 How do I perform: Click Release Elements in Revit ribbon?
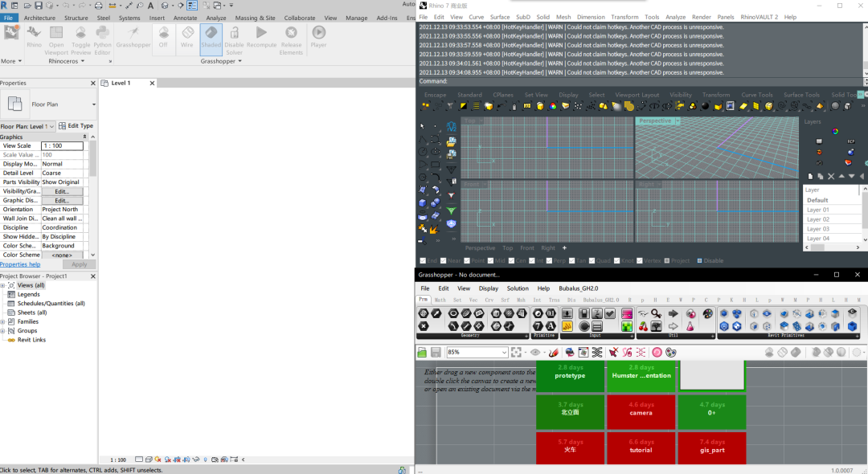tap(291, 40)
